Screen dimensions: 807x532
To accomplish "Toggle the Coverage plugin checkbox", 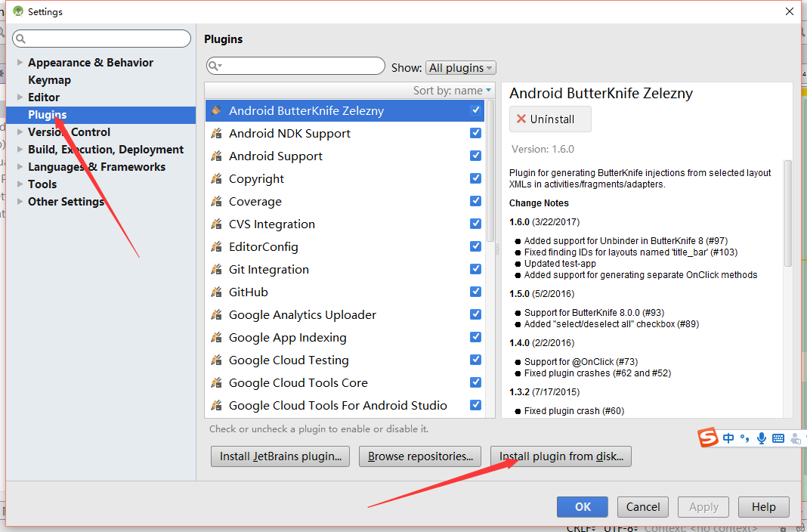I will click(475, 201).
